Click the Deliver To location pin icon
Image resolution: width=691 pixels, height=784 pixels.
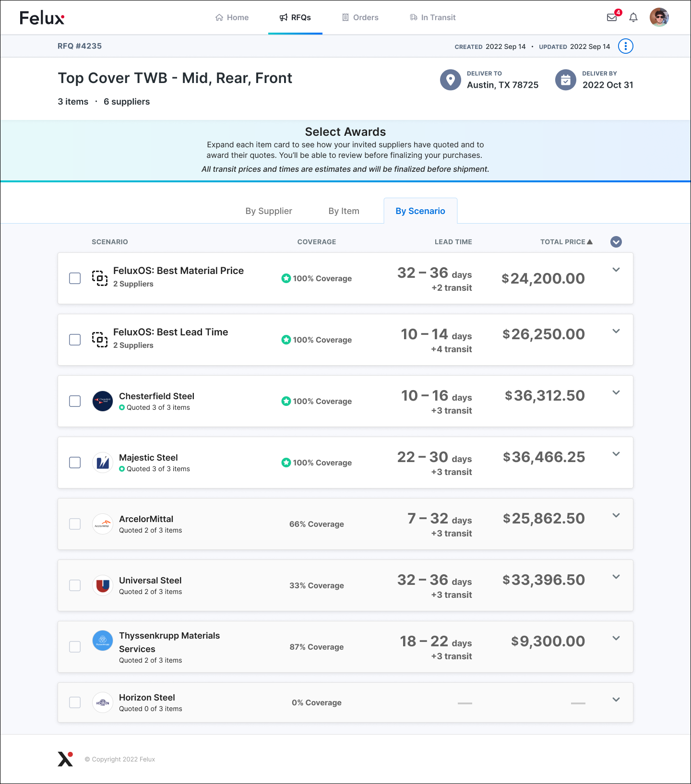click(x=451, y=80)
